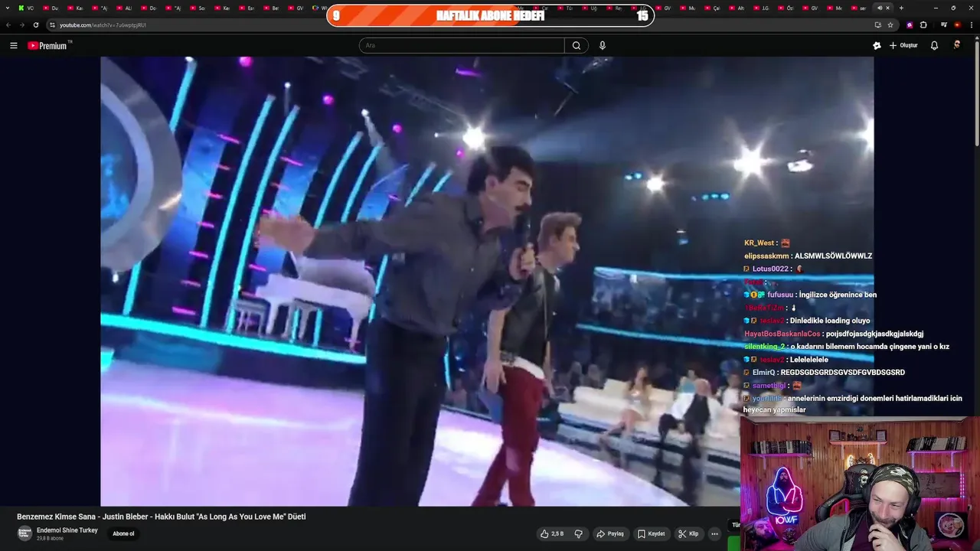
Task: Close the active audio-playing tab
Action: [x=887, y=8]
